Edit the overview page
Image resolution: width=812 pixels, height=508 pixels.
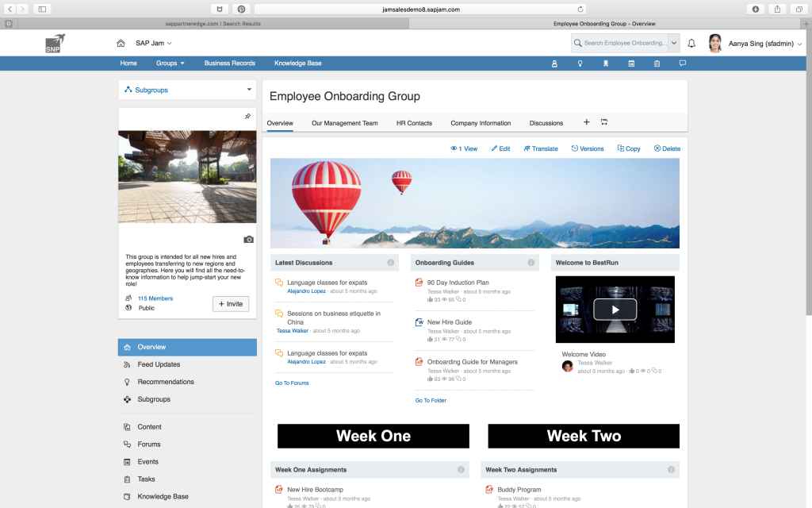coord(501,148)
